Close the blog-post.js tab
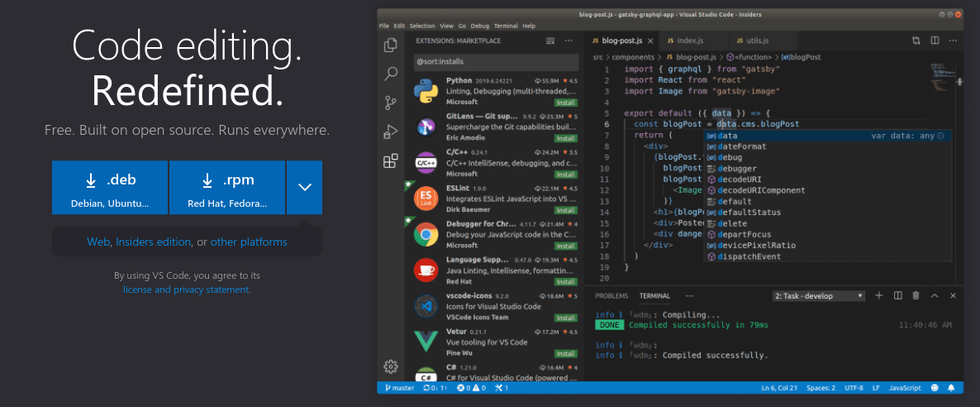The width and height of the screenshot is (980, 407). point(650,41)
